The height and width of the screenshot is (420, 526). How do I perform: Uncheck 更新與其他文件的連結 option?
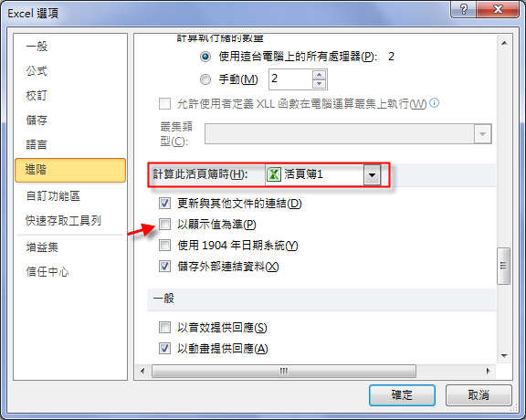[x=164, y=203]
